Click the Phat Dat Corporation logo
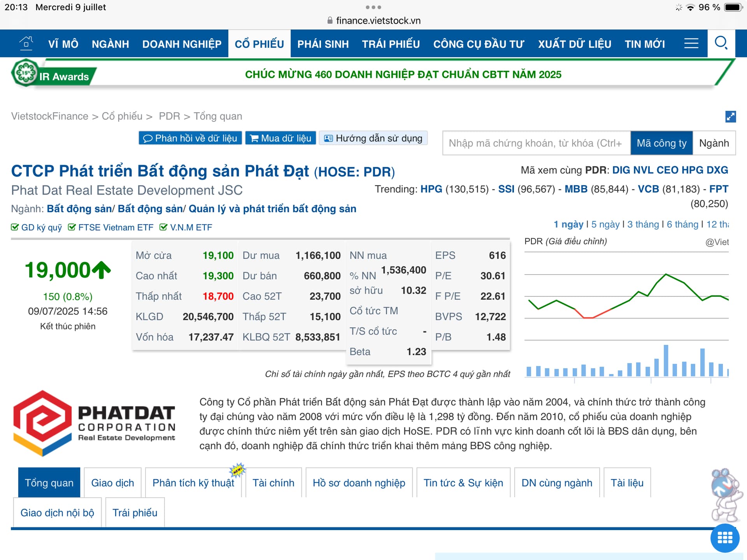Viewport: 747px width, 560px height. [x=94, y=423]
